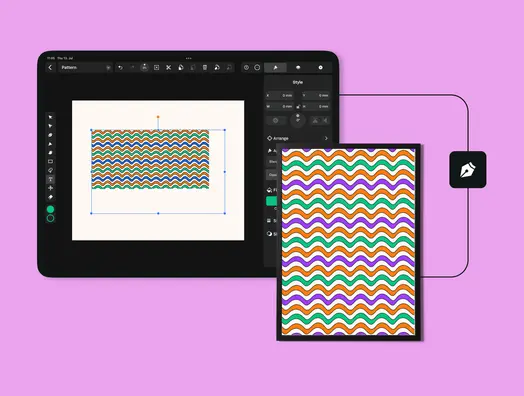
Task: Toggle the aspect ratio lock between W and H
Action: (298, 106)
